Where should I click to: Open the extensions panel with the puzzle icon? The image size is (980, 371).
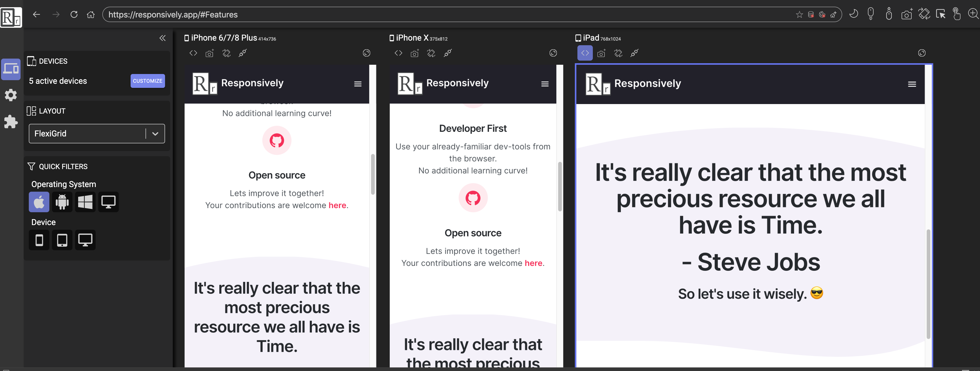click(11, 122)
